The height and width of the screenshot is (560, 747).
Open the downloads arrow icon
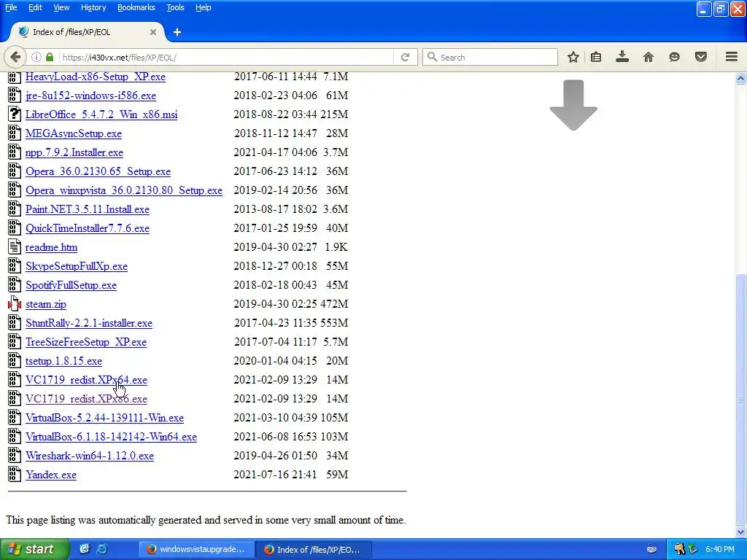pyautogui.click(x=622, y=57)
